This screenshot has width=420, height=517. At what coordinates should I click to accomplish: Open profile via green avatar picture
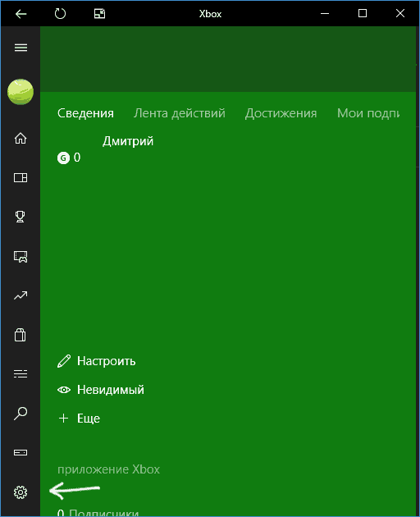[21, 92]
